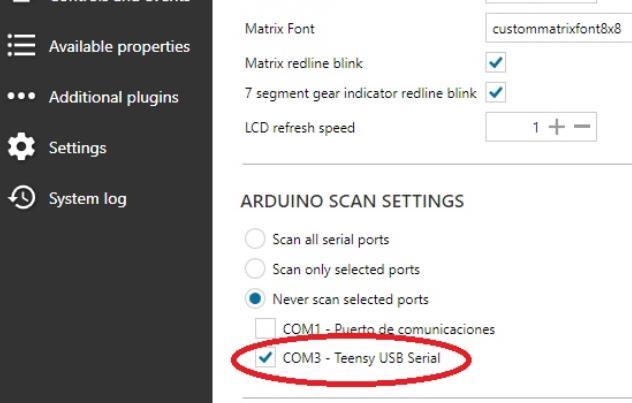This screenshot has height=403, width=632.
Task: Uncheck the COM3 Teensy USB Serial box
Action: [265, 358]
